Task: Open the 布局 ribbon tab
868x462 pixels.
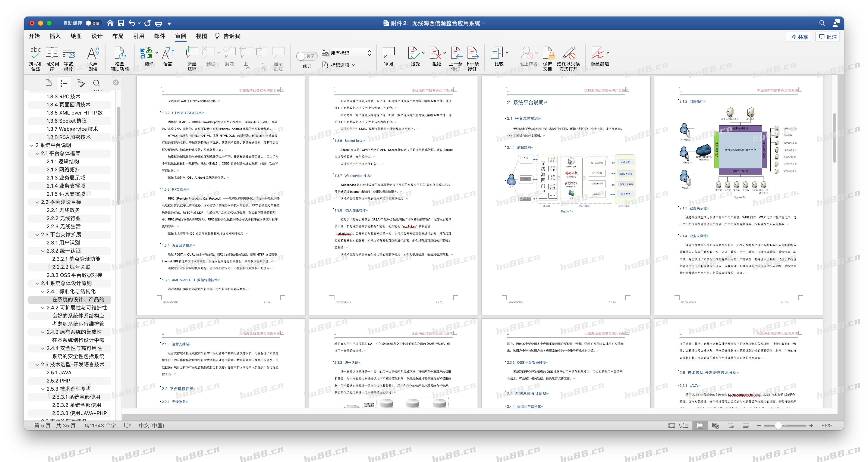Action: point(118,36)
